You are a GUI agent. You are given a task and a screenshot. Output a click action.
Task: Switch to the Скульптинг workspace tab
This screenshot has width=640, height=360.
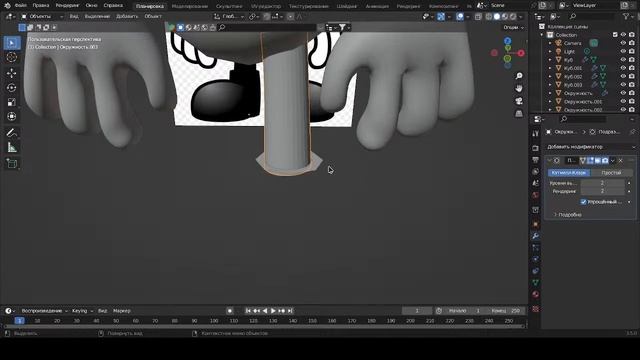click(229, 6)
